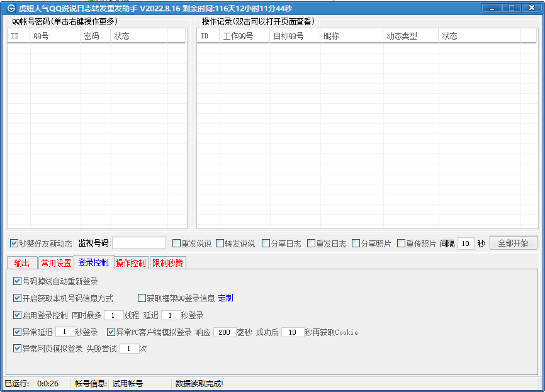Close the application window
The image size is (545, 392).
531,8
